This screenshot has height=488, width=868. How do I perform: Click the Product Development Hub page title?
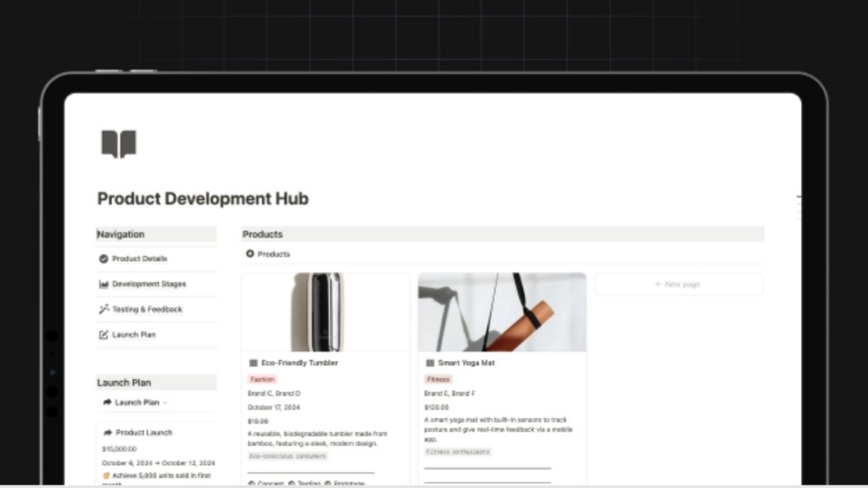point(203,198)
